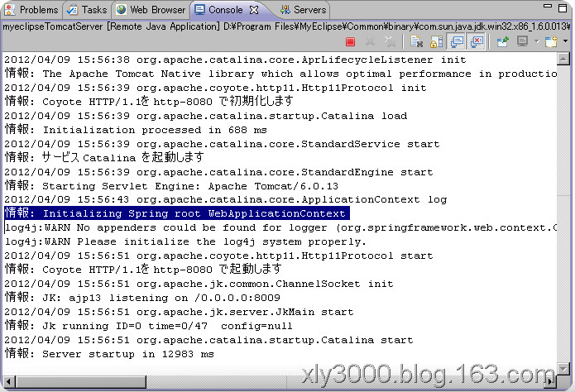Click the 'サービス Catalina を起動します' line

point(104,157)
